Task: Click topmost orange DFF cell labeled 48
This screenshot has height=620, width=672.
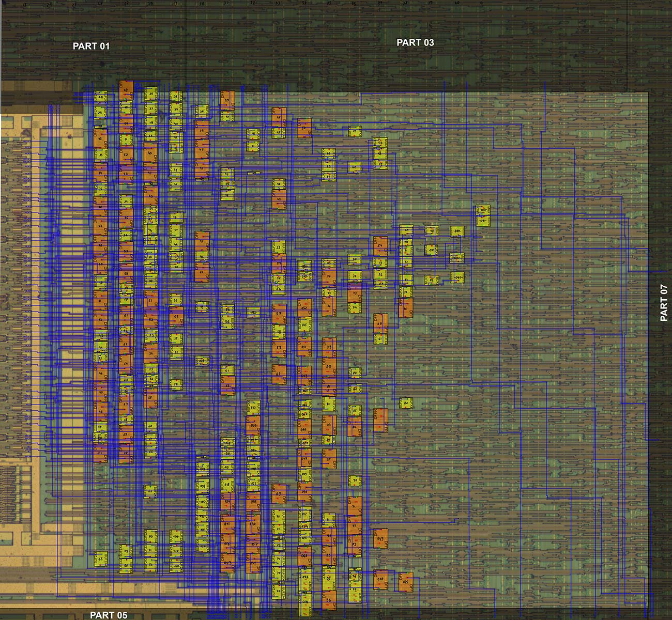Action: pos(126,90)
